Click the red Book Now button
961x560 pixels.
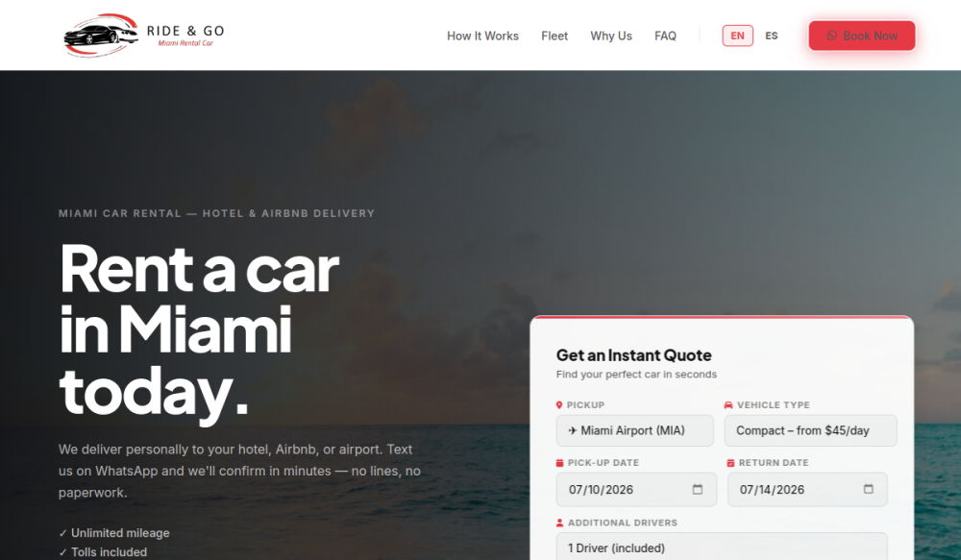point(862,36)
